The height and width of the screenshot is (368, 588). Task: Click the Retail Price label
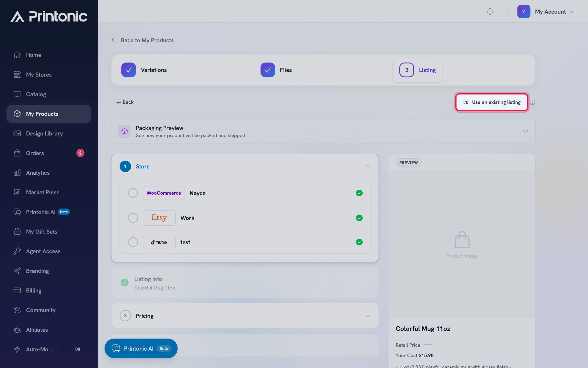coord(408,345)
